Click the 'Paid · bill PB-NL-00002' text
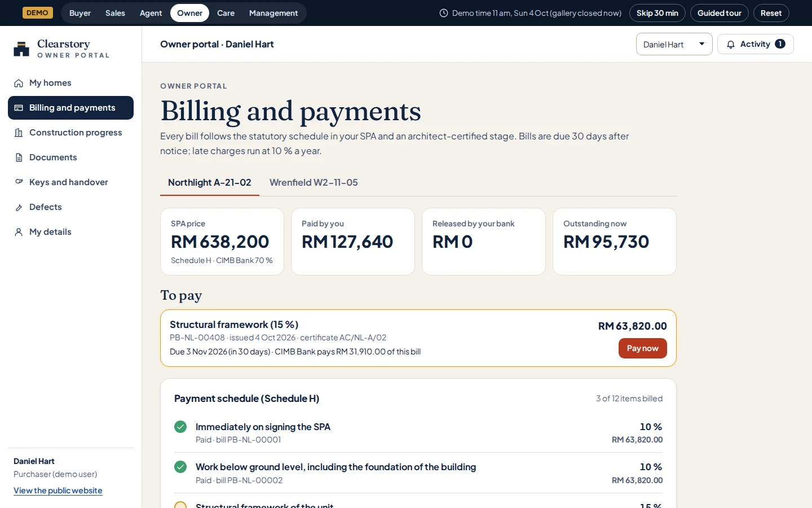The image size is (812, 508). pos(239,480)
